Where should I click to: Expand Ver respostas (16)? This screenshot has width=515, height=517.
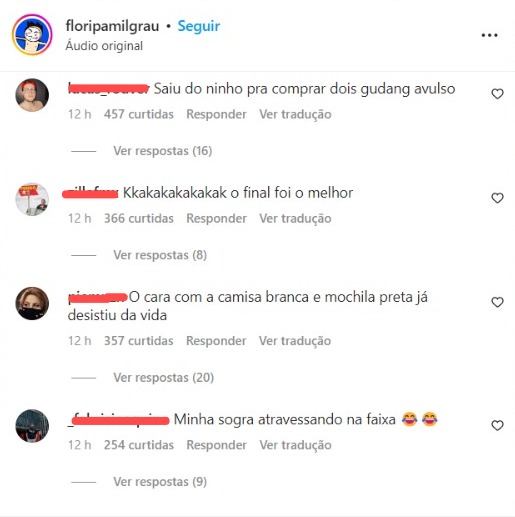pos(163,151)
